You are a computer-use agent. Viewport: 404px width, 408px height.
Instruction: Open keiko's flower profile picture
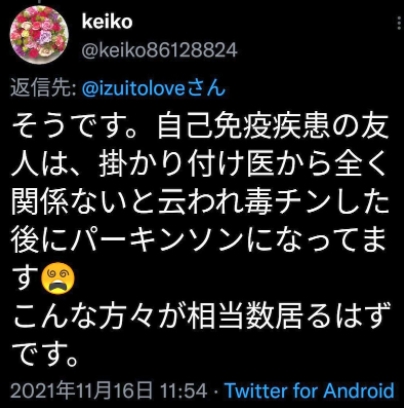click(39, 35)
